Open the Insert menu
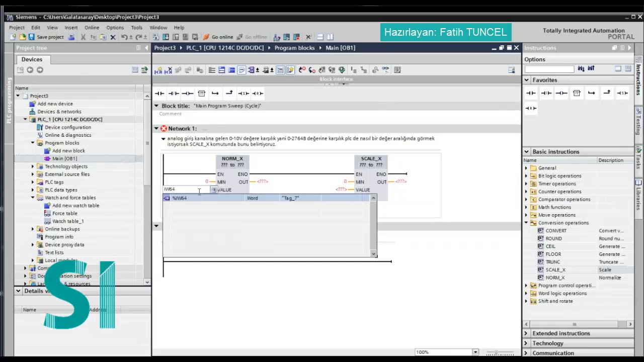The width and height of the screenshot is (644, 362). click(x=71, y=28)
